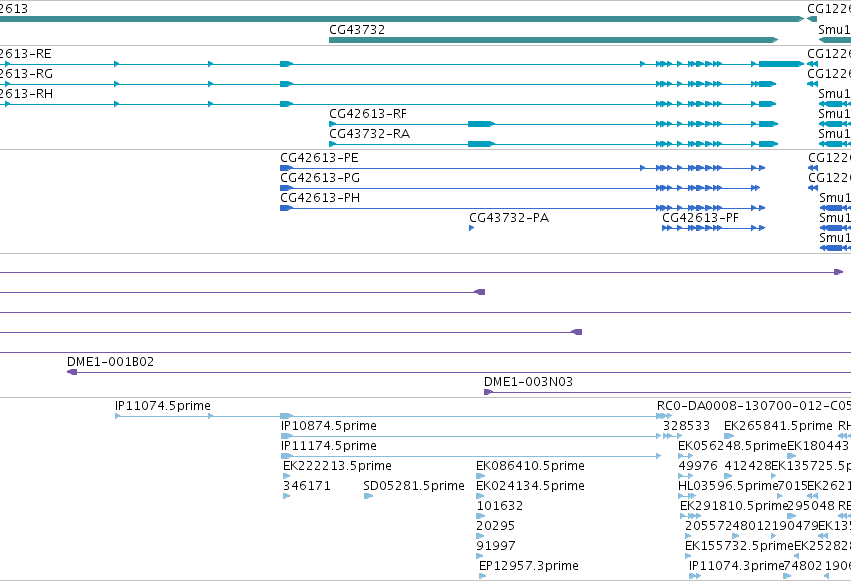The image size is (851, 581).
Task: Select the DME1-003N03 clone label
Action: click(x=528, y=382)
